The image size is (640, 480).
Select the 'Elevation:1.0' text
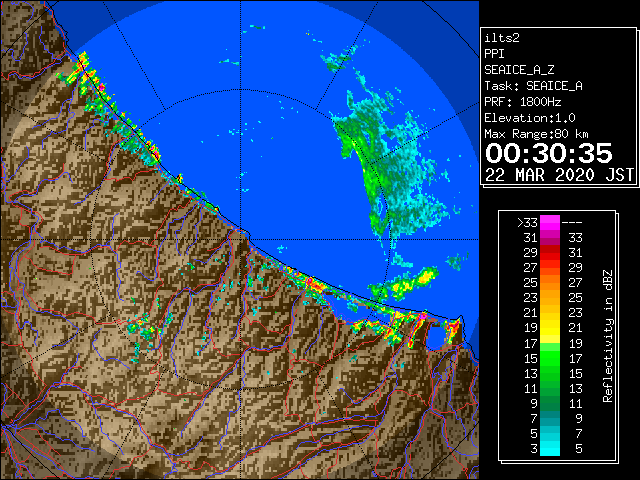click(530, 118)
